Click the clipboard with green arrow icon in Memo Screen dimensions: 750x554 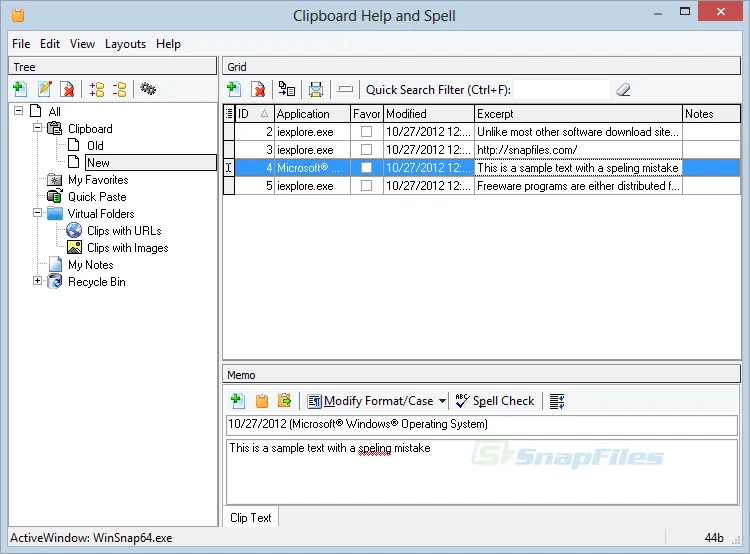tap(285, 400)
